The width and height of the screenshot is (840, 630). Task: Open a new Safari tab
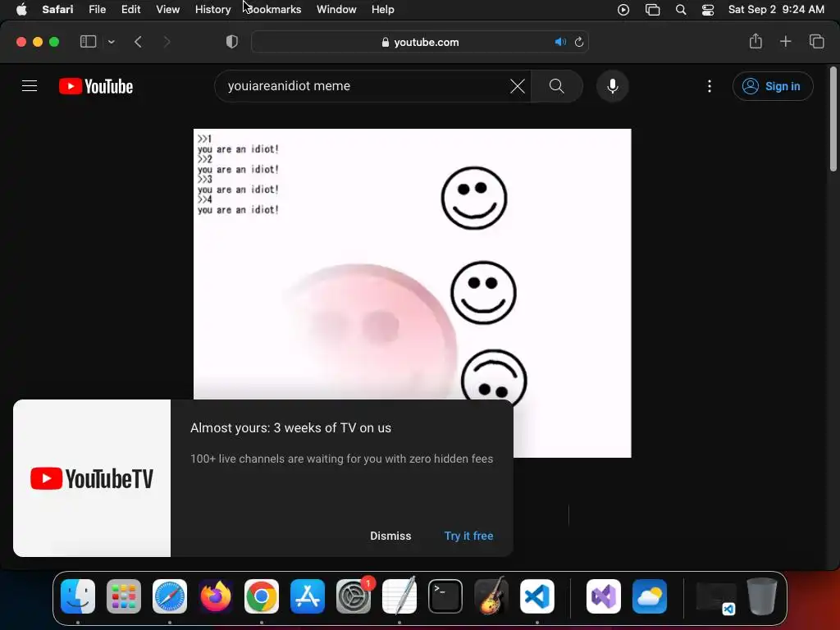pos(785,41)
